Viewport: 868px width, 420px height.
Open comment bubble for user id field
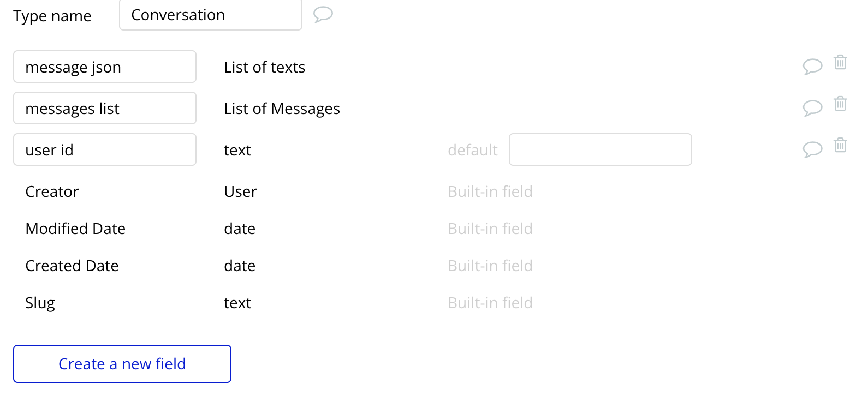[812, 149]
